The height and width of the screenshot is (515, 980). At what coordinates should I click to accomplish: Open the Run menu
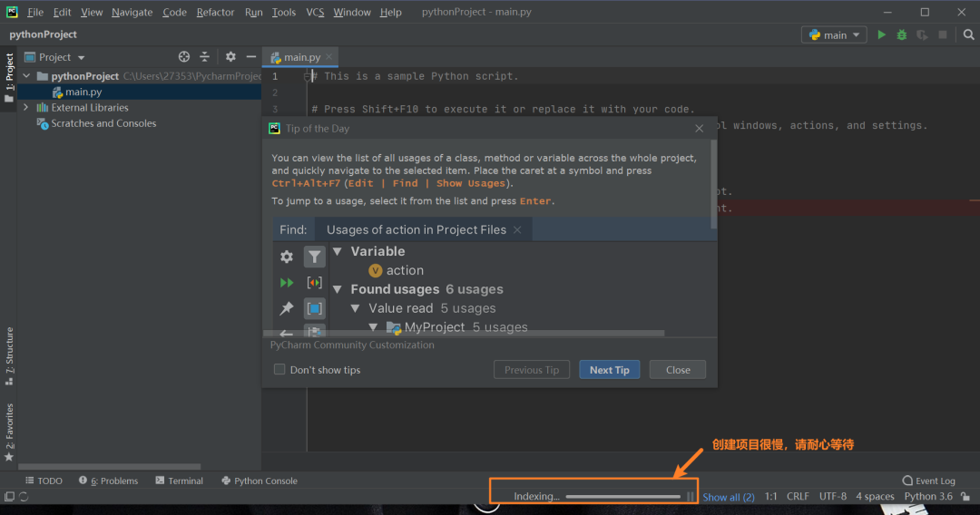[254, 12]
